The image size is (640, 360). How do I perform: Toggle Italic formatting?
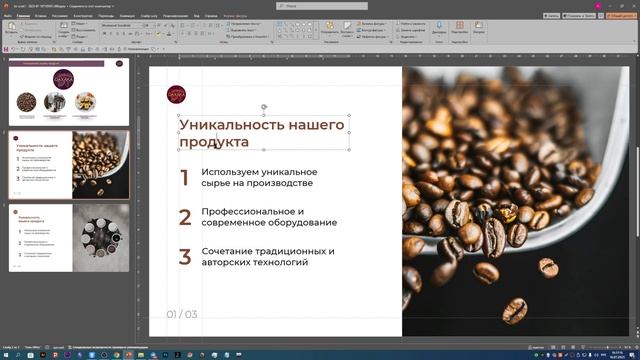(111, 33)
